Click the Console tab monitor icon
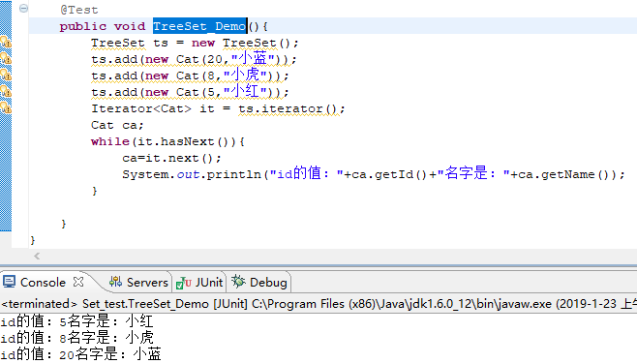Screen dimensions: 637x364 [x=9, y=282]
